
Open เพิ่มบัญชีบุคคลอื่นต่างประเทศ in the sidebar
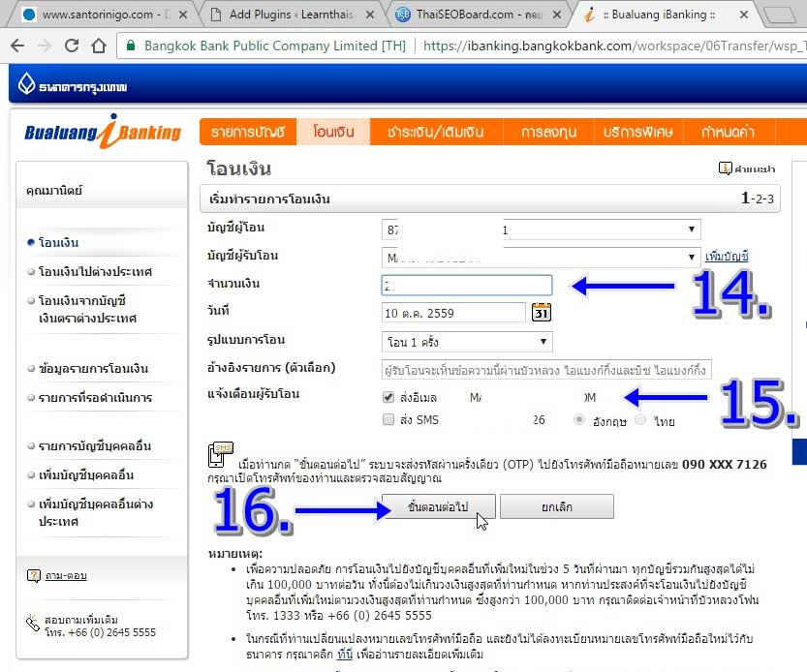pyautogui.click(x=96, y=512)
